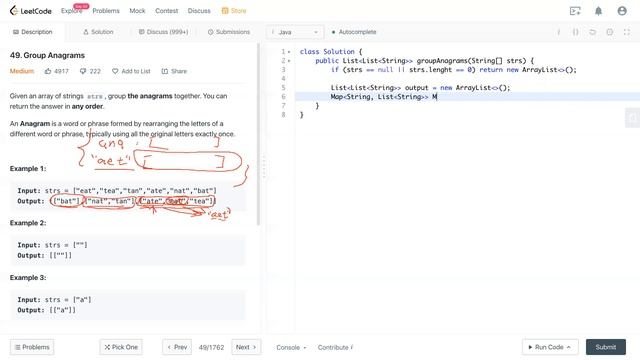Collapse code fold arrow on line 2

[x=289, y=61]
